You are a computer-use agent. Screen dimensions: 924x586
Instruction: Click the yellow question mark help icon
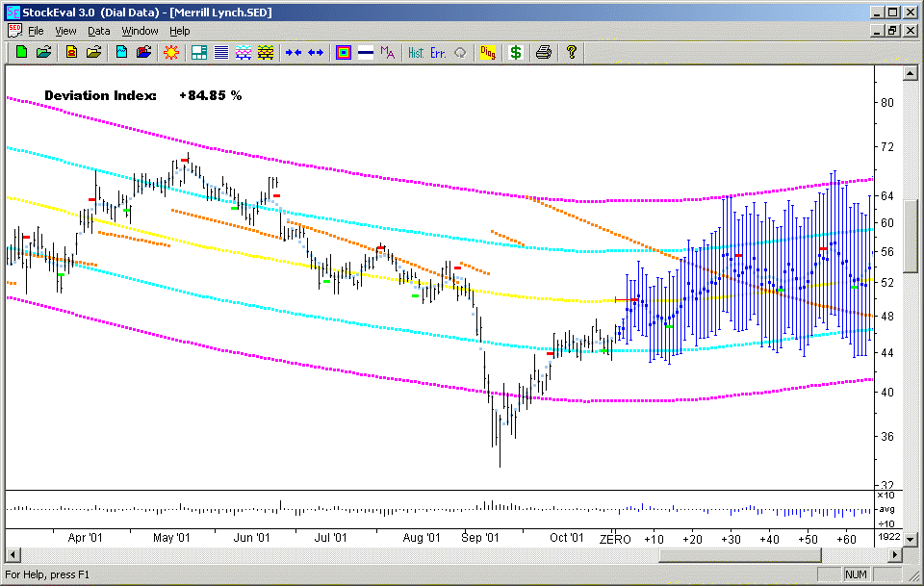click(x=571, y=52)
